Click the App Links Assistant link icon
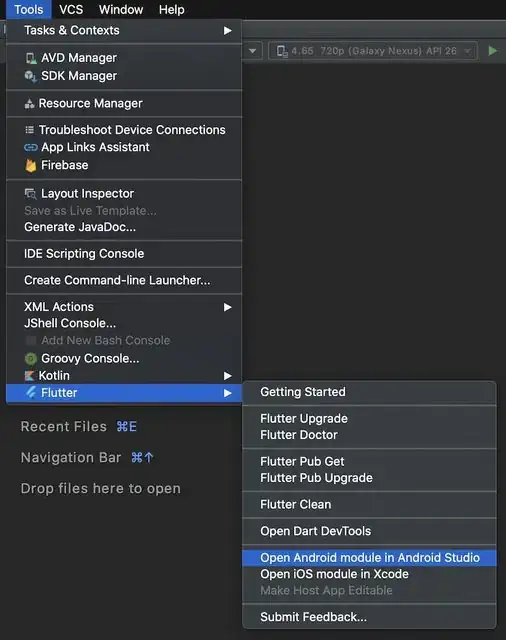The width and height of the screenshot is (506, 640). [31, 147]
